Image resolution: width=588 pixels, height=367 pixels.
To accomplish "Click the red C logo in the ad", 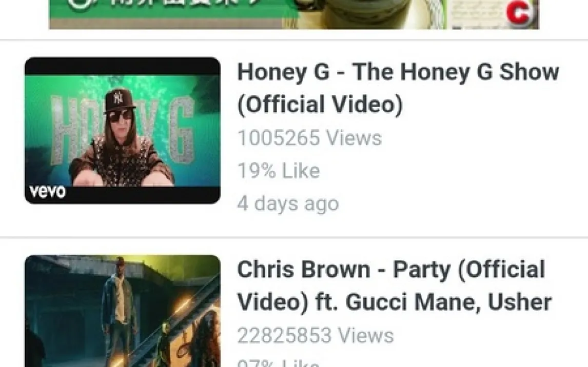I will [x=519, y=11].
